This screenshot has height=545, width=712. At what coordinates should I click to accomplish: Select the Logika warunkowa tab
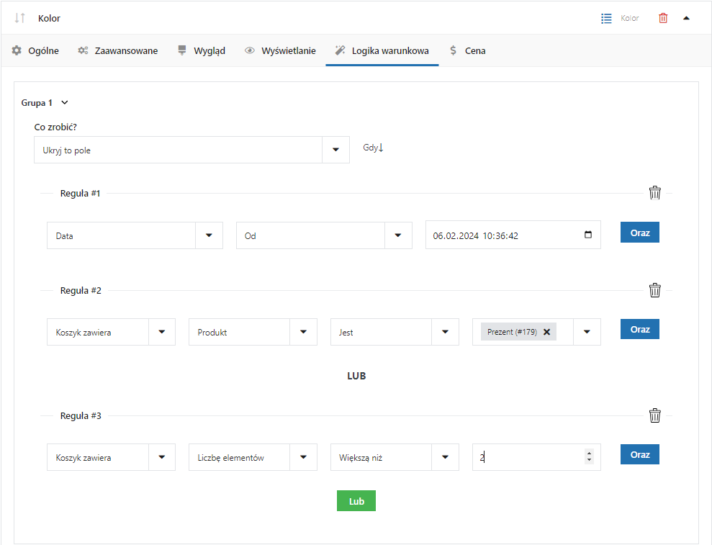[382, 50]
